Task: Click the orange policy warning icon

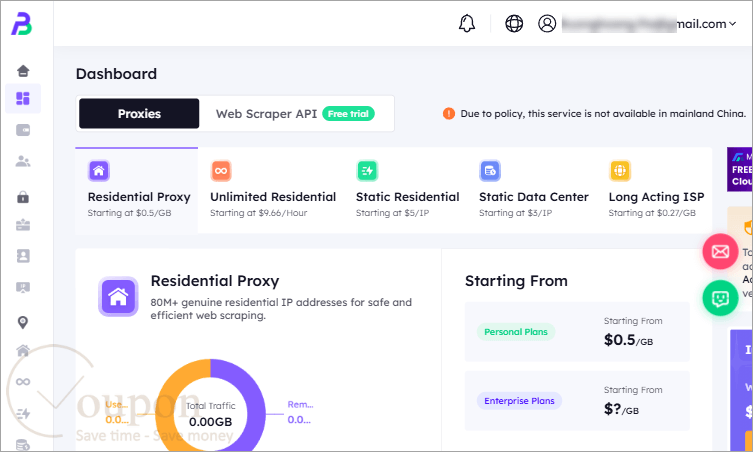Action: [x=449, y=114]
